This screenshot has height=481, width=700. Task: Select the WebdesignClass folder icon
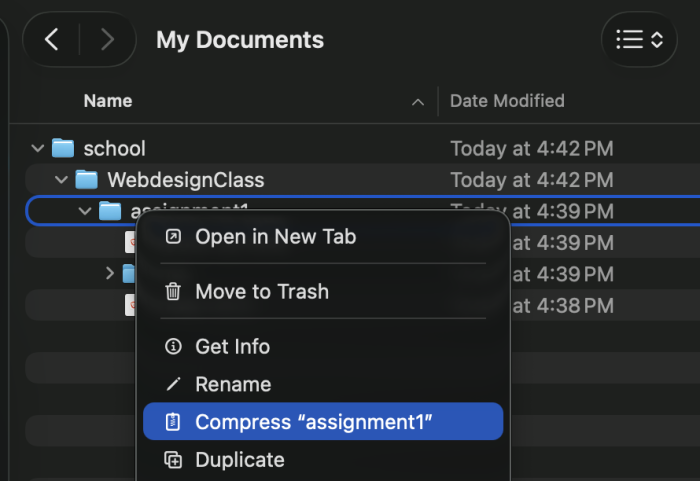(x=87, y=180)
